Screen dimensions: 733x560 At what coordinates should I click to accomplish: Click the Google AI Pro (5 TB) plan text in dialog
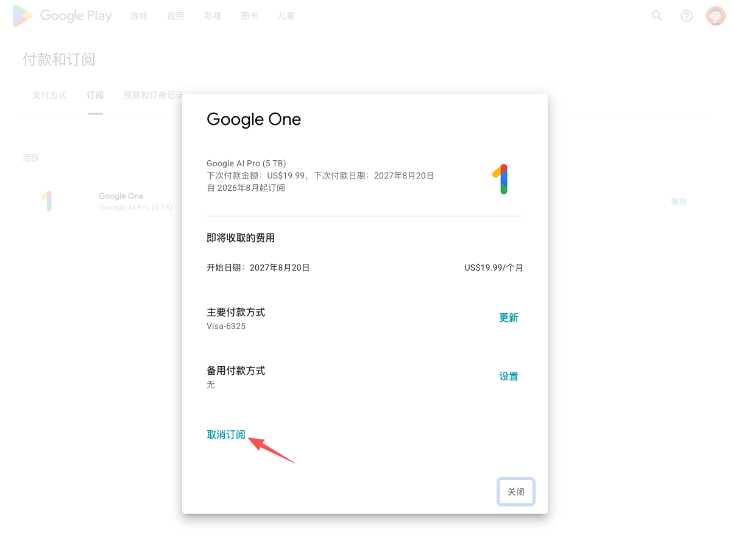tap(246, 163)
